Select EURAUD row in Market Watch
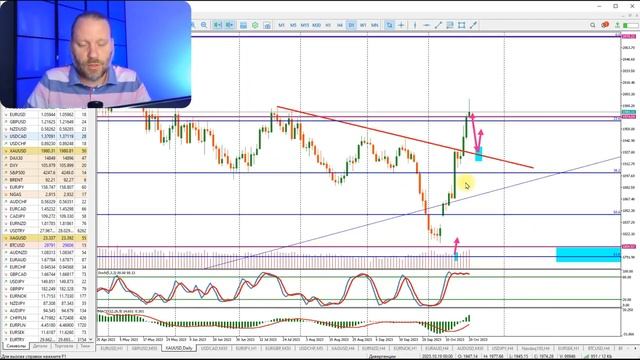Image resolution: width=640 pixels, height=360 pixels. coord(46,260)
